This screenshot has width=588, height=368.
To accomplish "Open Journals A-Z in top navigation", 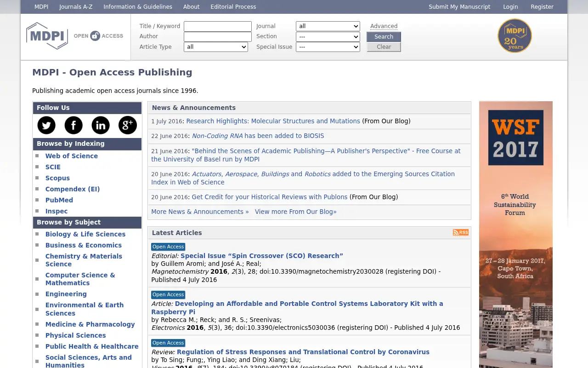I will (76, 7).
